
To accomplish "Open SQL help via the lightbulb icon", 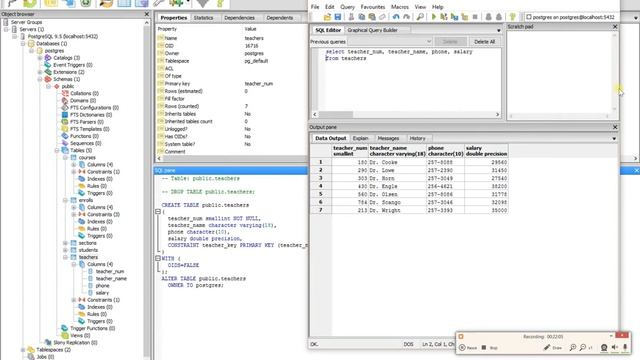I will click(x=512, y=17).
